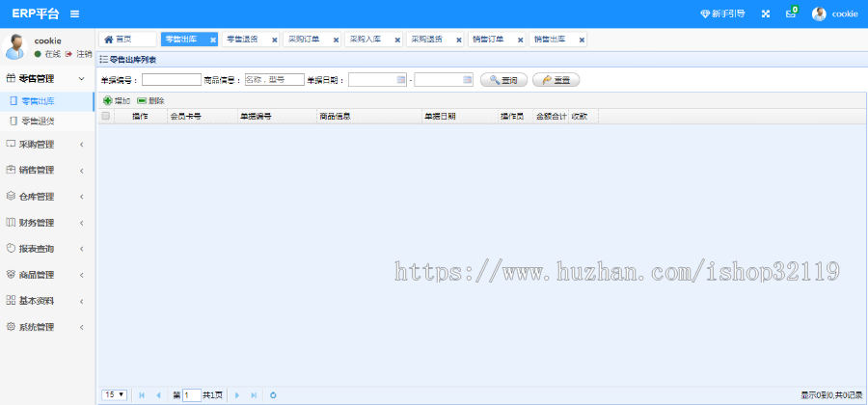Focus the 单据编号 input field
Image resolution: width=868 pixels, height=405 pixels.
coord(172,80)
